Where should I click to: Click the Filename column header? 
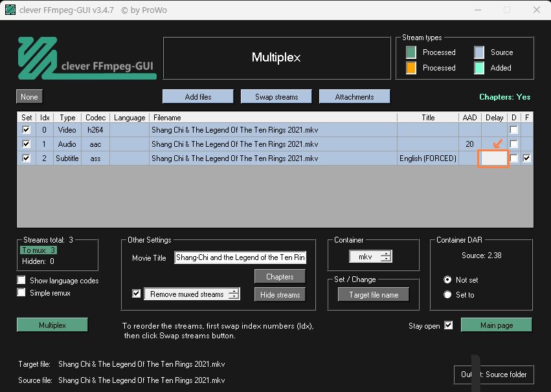(x=273, y=118)
